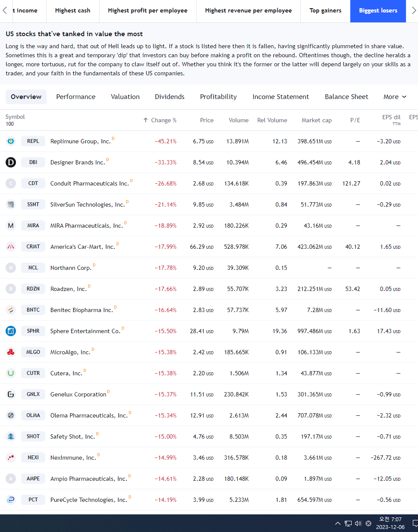Sort by Change % column
418x532 pixels.
click(x=160, y=120)
